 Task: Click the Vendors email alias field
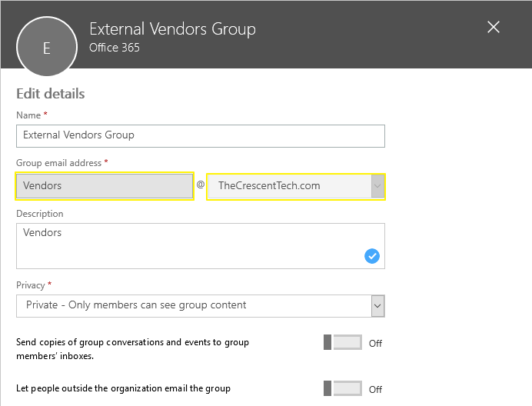(x=105, y=186)
